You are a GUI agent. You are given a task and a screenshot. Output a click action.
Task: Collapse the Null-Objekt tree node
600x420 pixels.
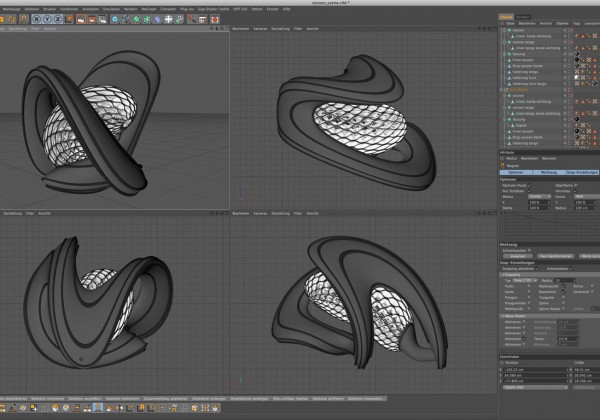point(502,90)
